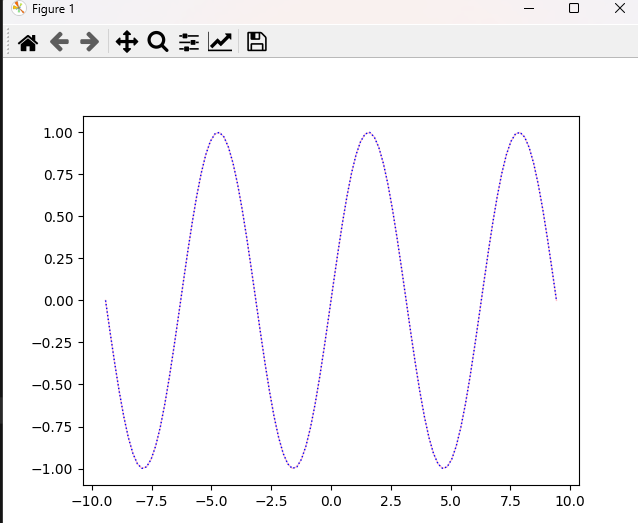
Task: Toggle the Zoom to rectangle magnifier
Action: coord(157,42)
